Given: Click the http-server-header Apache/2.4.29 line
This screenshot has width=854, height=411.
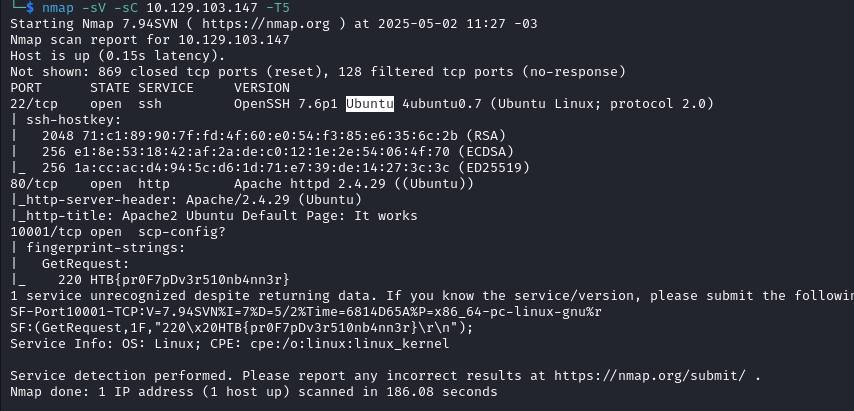Looking at the screenshot, I should tap(186, 200).
